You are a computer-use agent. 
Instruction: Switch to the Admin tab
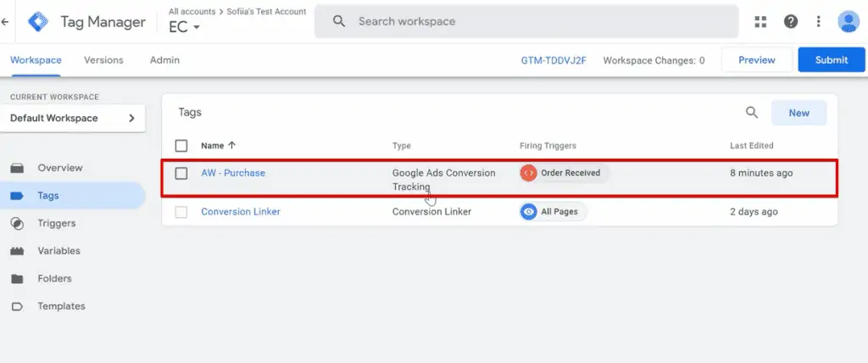(x=164, y=60)
